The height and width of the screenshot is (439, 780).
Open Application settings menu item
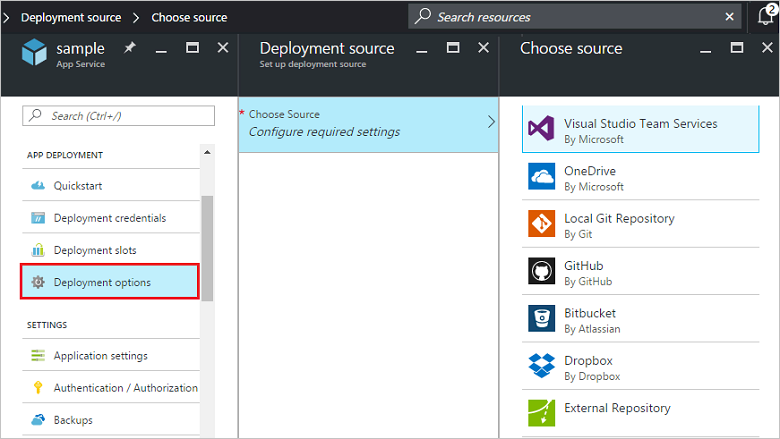[x=111, y=355]
